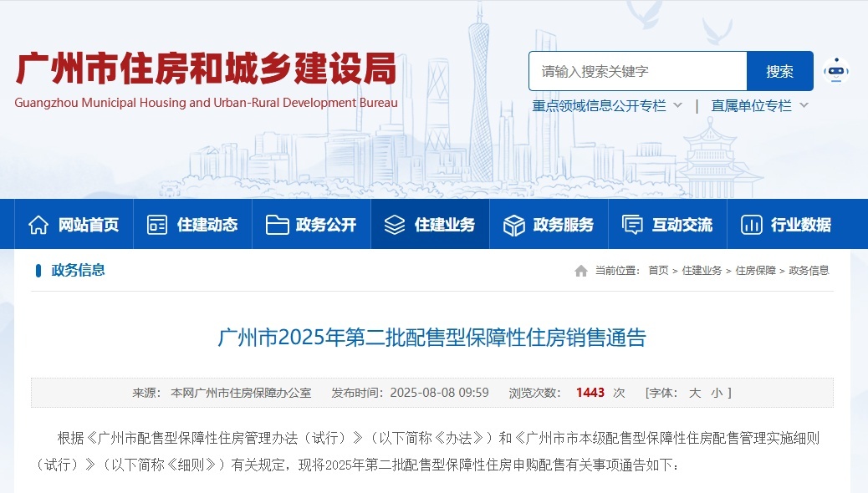Image resolution: width=868 pixels, height=493 pixels.
Task: Set font size to 大
Action: tap(694, 393)
